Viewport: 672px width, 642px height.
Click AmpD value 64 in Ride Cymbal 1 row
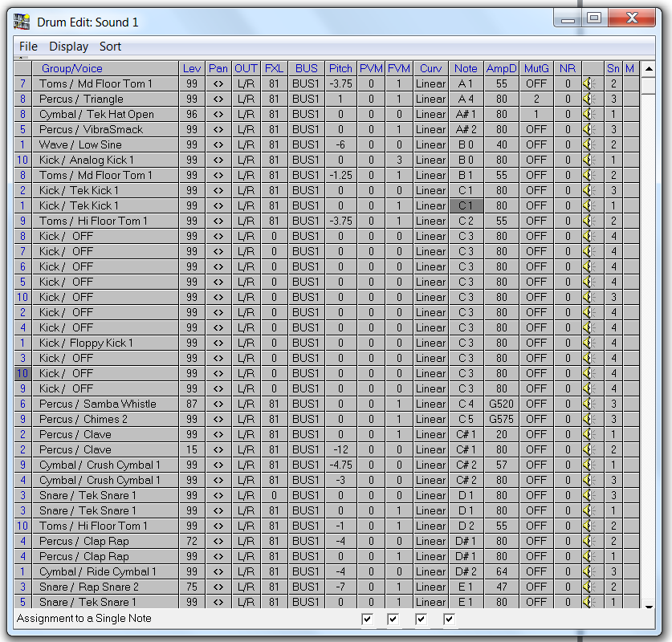coord(502,571)
